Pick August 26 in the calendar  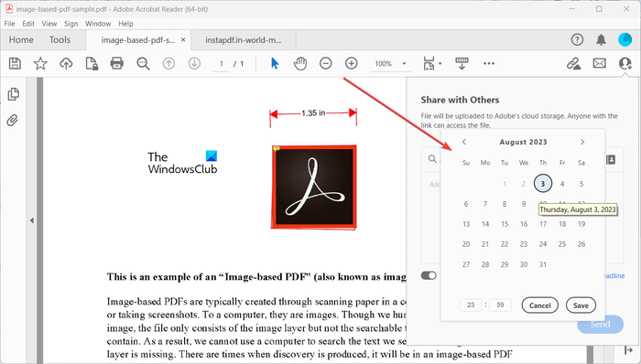pyautogui.click(x=581, y=244)
